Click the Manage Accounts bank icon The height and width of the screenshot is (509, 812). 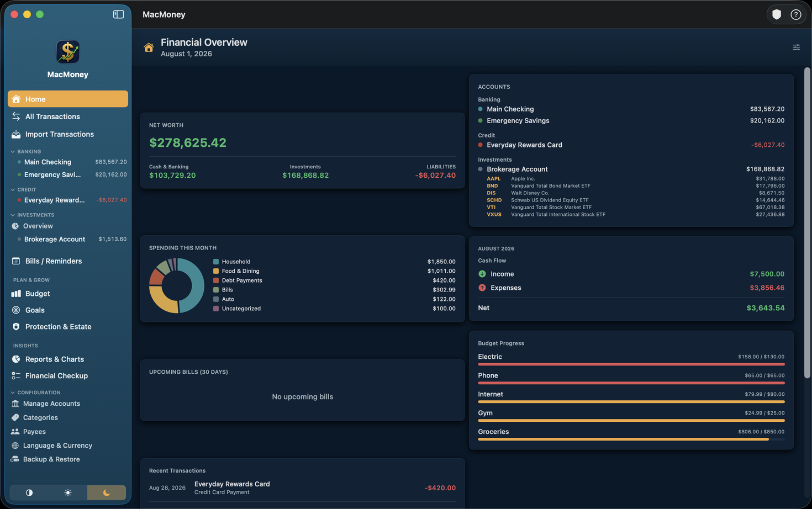15,404
